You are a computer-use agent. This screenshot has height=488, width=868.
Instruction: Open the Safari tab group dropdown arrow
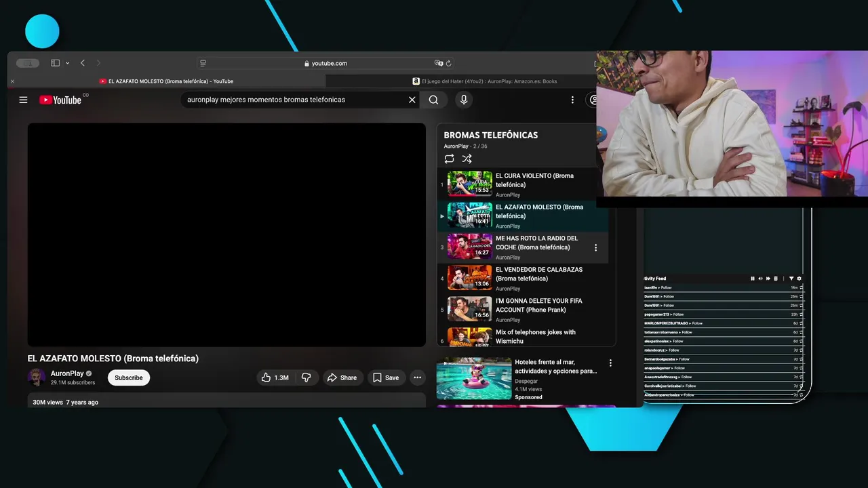(67, 63)
